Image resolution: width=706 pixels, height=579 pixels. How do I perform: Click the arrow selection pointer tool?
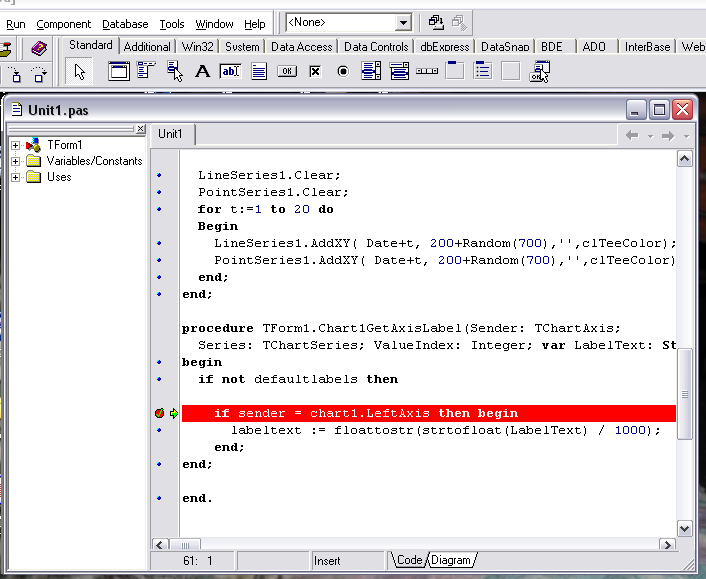(x=81, y=71)
